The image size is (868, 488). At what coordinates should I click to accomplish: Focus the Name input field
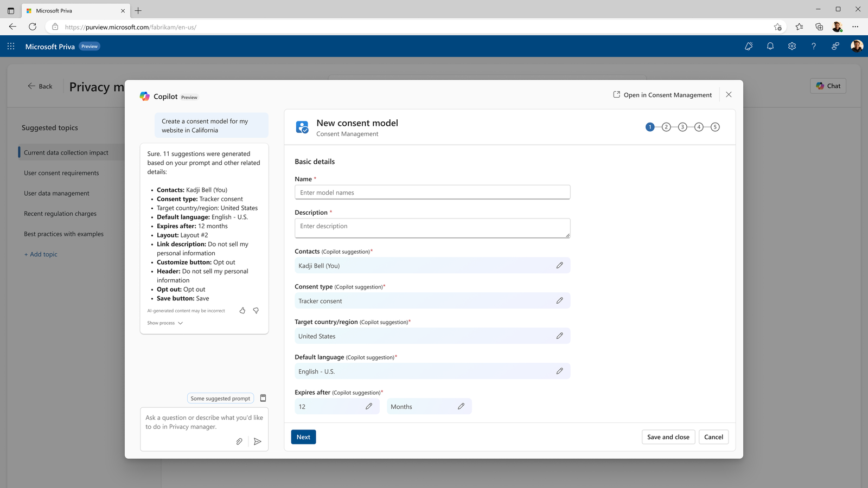tap(432, 192)
